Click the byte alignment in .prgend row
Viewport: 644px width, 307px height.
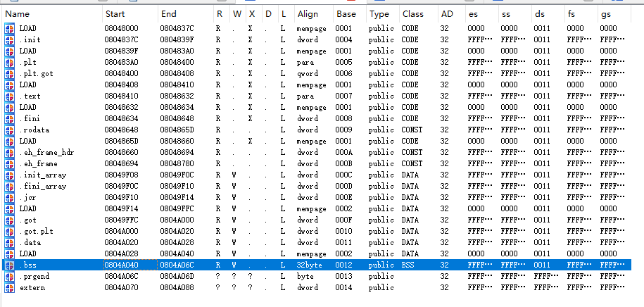(x=305, y=276)
